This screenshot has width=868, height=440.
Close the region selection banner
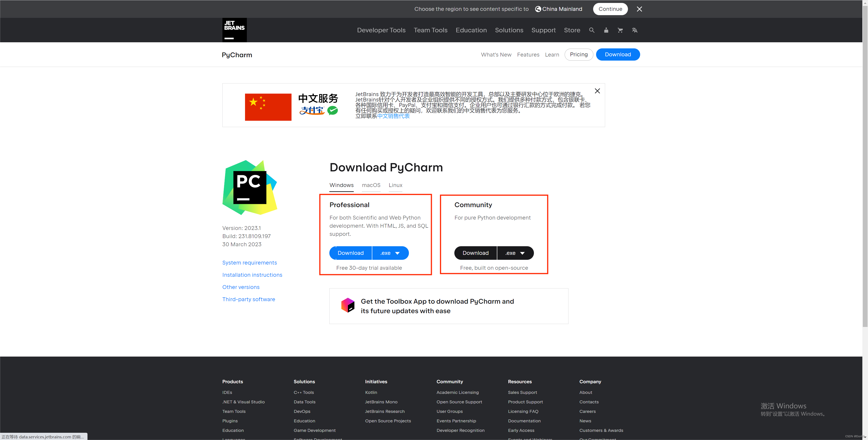(x=639, y=9)
